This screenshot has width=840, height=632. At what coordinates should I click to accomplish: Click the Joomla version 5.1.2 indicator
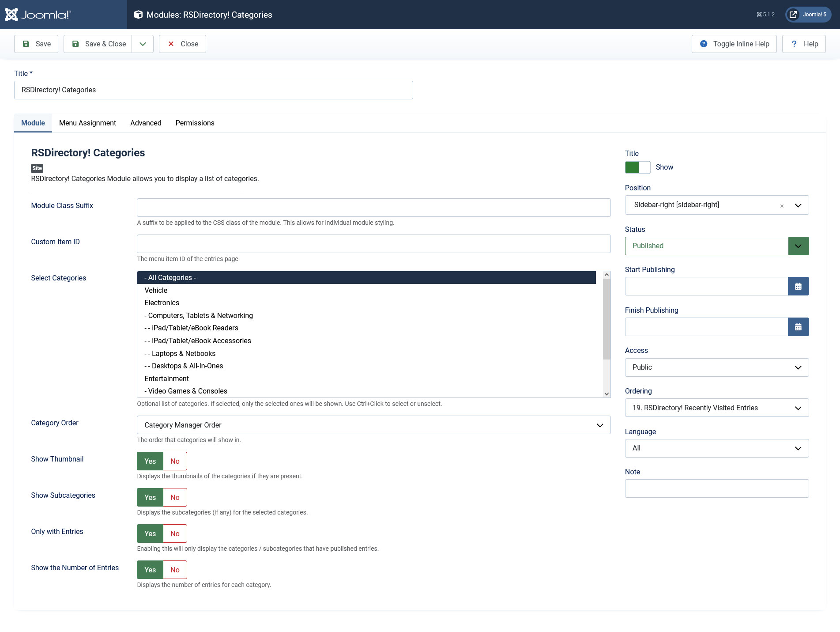click(765, 15)
